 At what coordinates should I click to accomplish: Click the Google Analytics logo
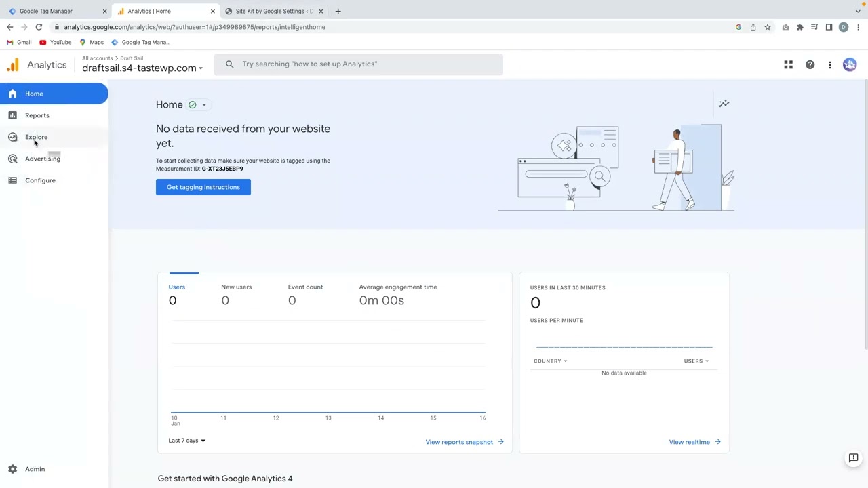tap(13, 65)
